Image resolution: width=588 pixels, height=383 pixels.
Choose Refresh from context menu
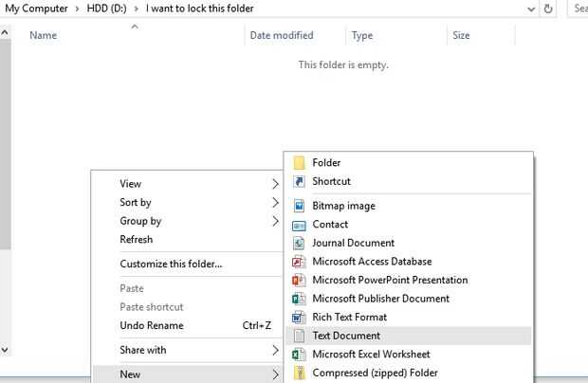coord(137,240)
